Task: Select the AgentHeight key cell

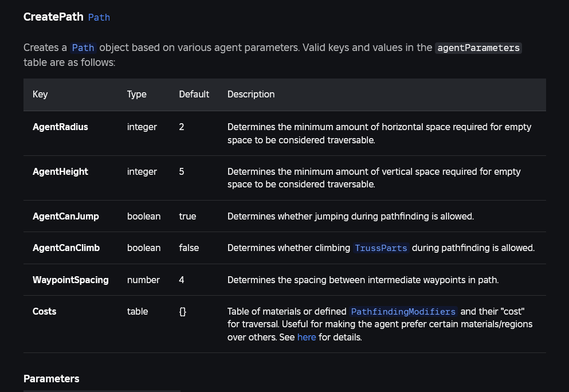Action: pos(60,172)
